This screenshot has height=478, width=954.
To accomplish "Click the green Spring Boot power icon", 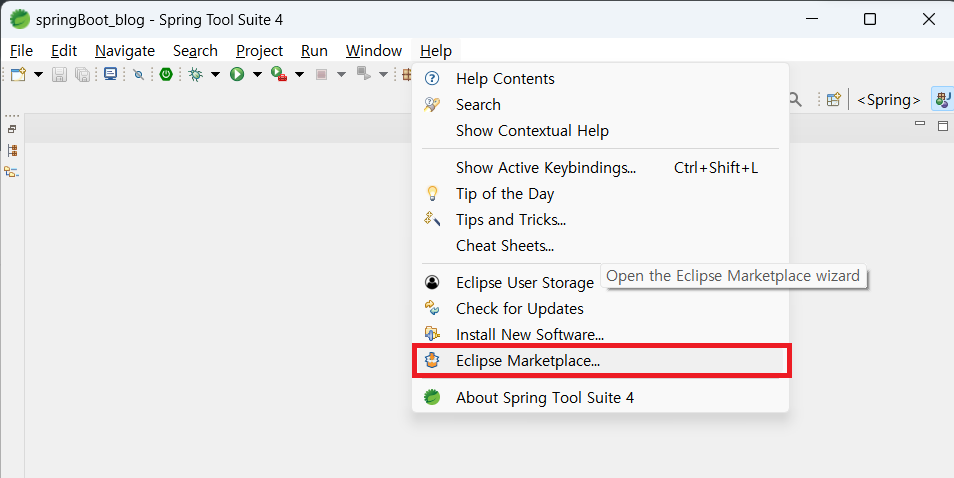I will pyautogui.click(x=166, y=74).
